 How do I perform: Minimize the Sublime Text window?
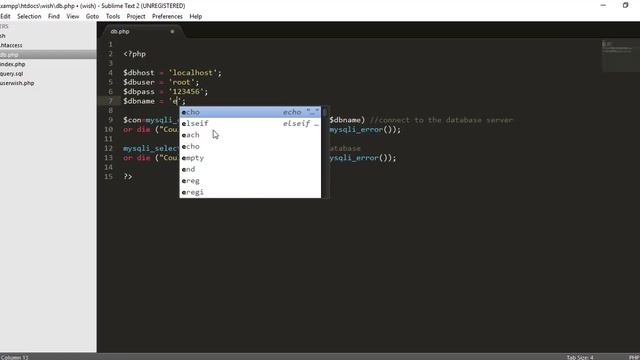coord(603,5)
